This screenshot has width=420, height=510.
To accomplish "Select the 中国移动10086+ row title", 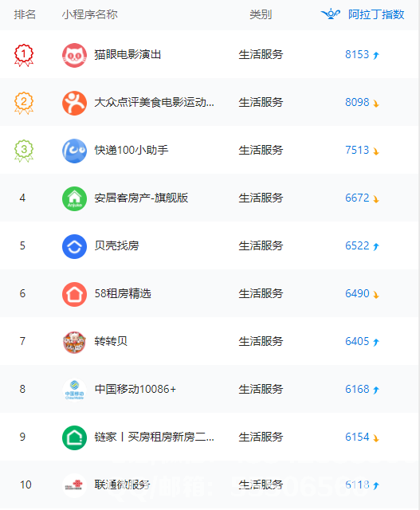I will [135, 389].
